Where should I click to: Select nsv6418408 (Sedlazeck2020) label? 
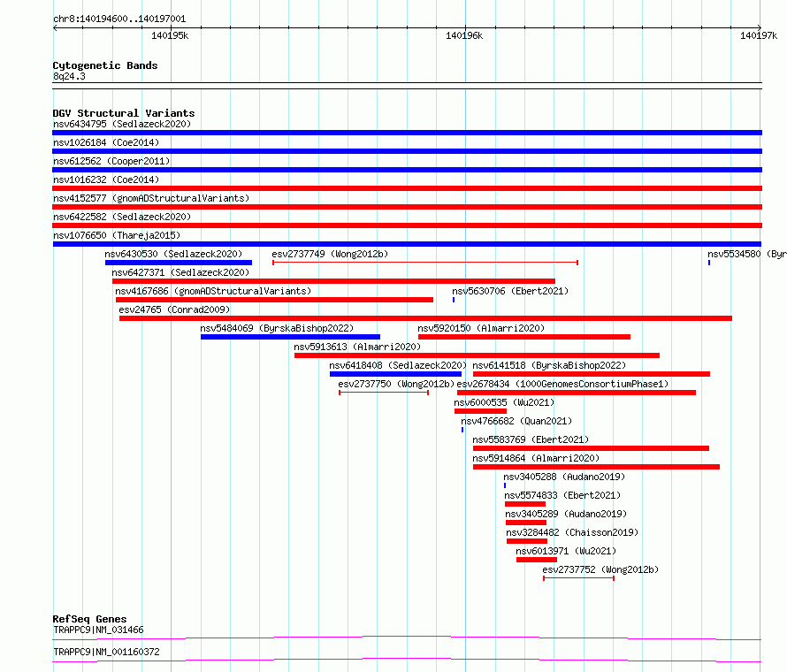[398, 365]
